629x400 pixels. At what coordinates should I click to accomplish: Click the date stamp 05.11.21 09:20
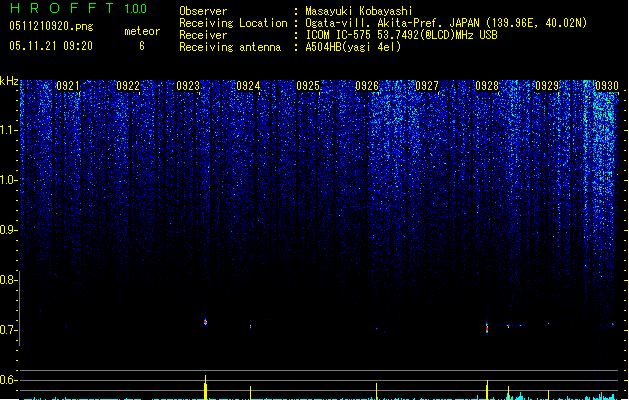click(51, 46)
